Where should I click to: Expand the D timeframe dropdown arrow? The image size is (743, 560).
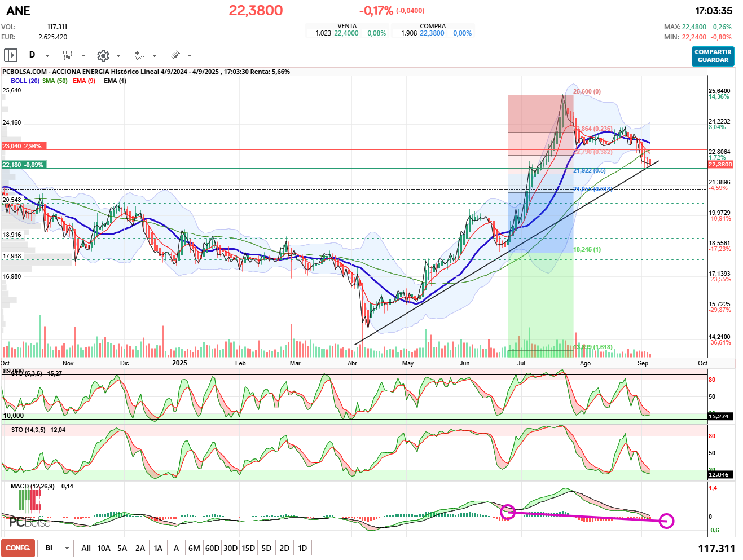pos(47,56)
